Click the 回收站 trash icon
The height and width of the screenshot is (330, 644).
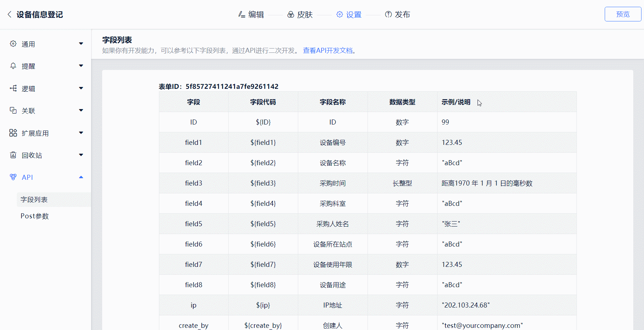(x=13, y=155)
